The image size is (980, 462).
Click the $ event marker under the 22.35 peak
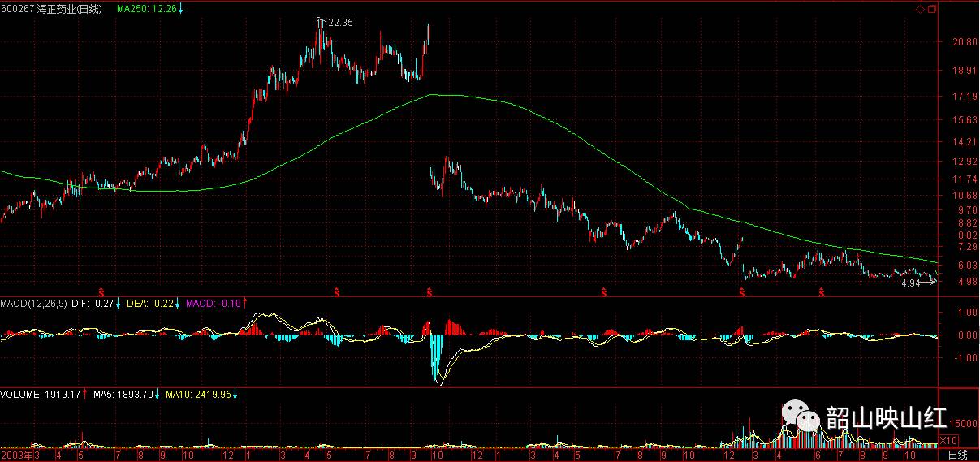335,291
